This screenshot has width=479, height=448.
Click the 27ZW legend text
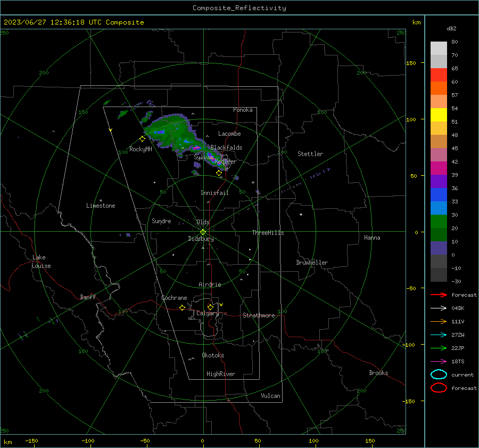click(458, 335)
